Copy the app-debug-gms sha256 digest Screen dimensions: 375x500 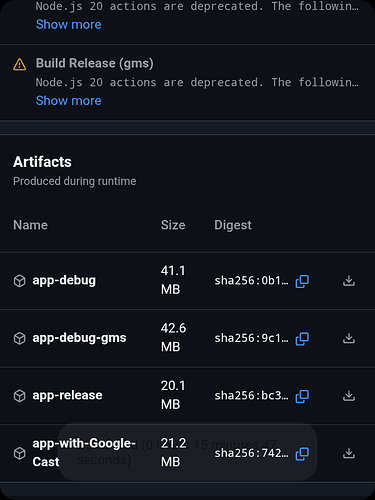tap(302, 339)
